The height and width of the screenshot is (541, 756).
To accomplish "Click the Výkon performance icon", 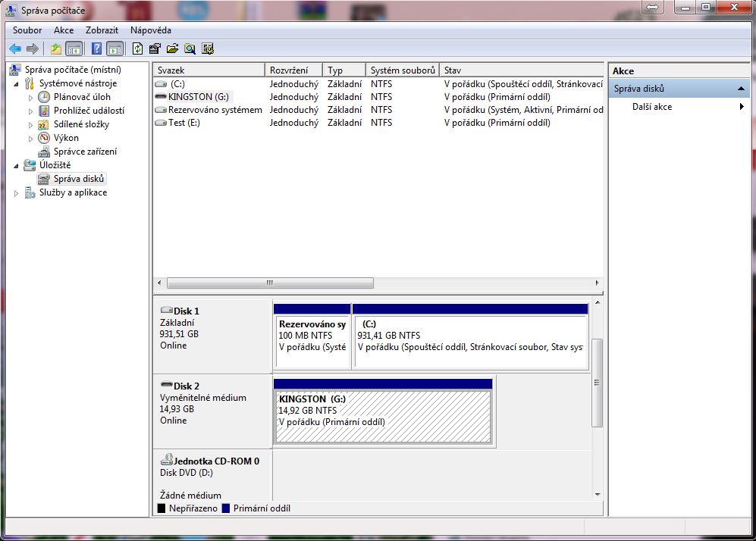I will 44,138.
